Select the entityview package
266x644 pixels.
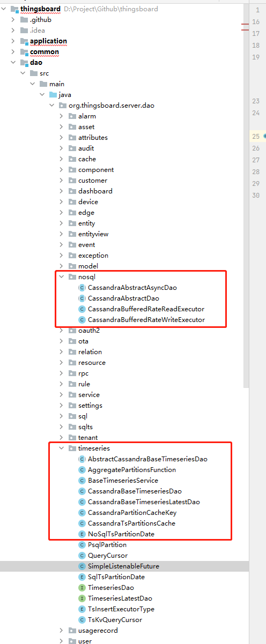point(93,234)
